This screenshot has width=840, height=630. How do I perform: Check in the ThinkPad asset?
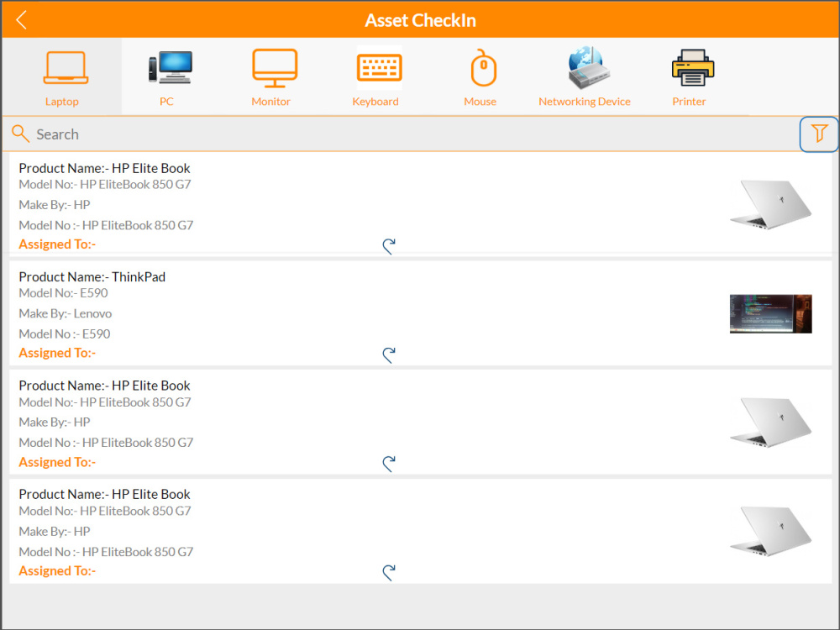[x=389, y=354]
